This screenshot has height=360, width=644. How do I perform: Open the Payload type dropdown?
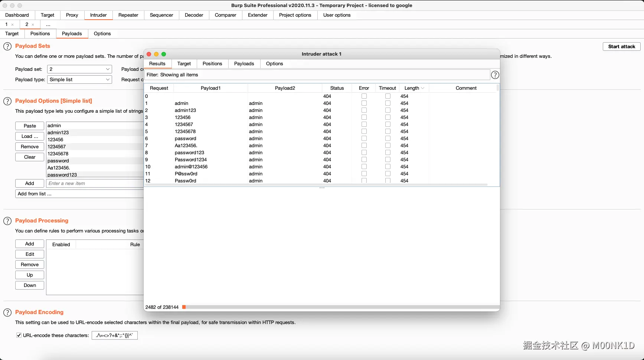(x=79, y=80)
